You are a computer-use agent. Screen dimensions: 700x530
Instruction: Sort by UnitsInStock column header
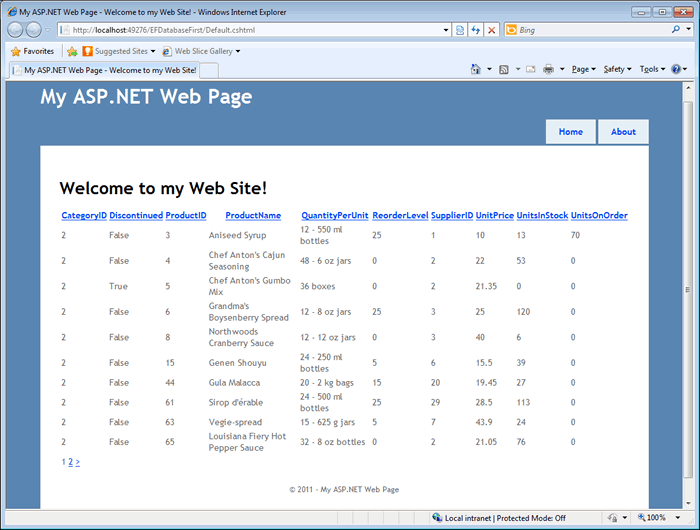pyautogui.click(x=542, y=215)
